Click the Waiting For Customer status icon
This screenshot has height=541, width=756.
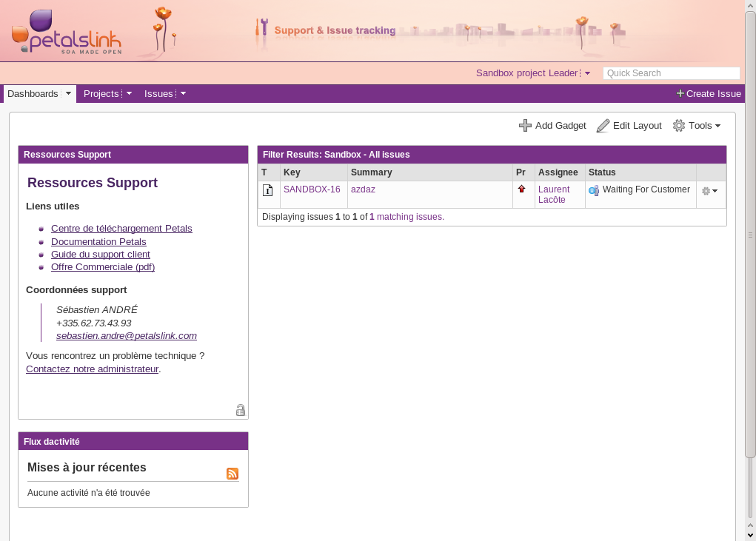point(593,190)
